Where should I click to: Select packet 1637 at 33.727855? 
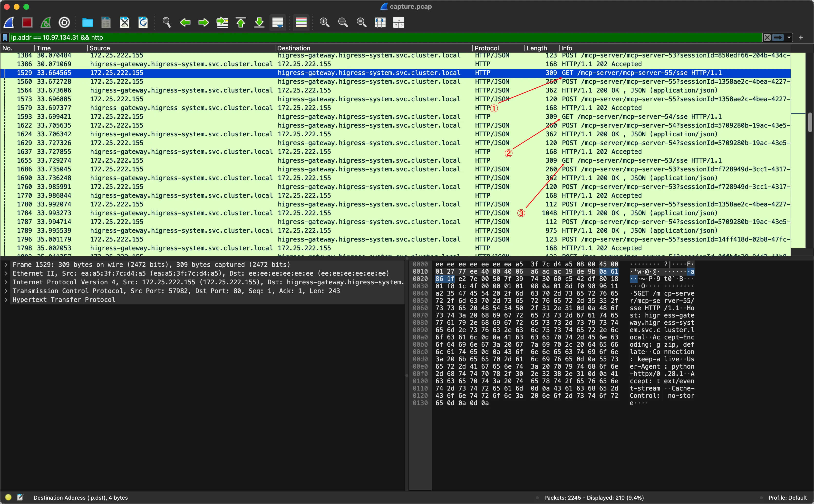395,152
